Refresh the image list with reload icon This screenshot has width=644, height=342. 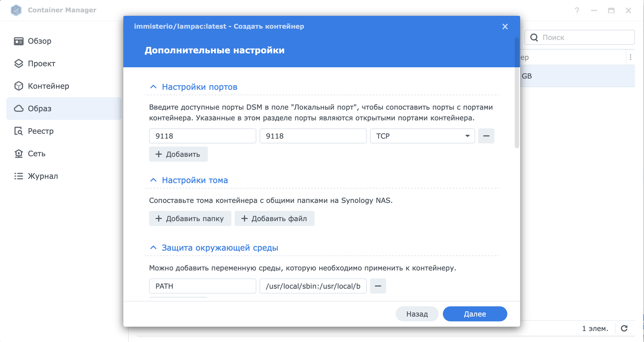pyautogui.click(x=624, y=328)
